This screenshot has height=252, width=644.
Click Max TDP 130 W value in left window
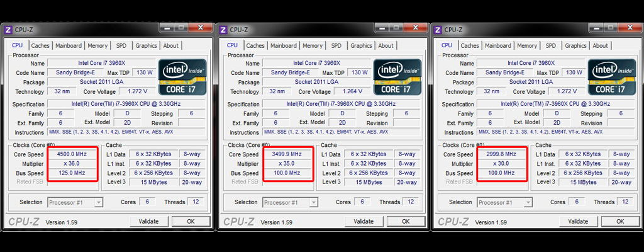coord(144,72)
